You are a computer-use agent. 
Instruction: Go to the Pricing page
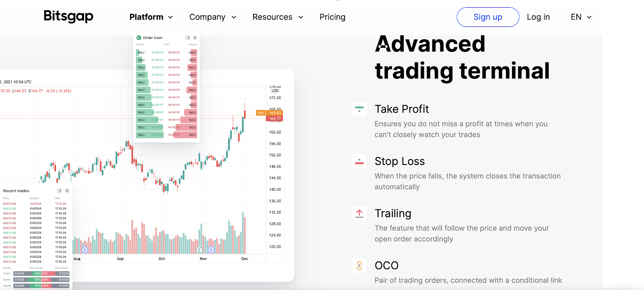click(x=332, y=17)
